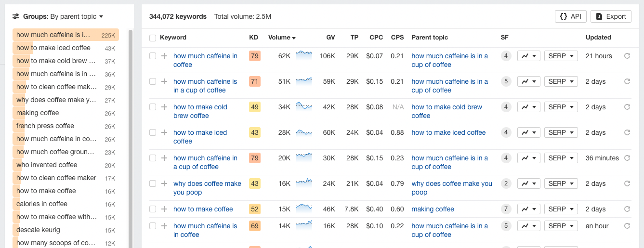
Task: Open SERP dropdown for 'how much caffeine in coffee'
Action: pyautogui.click(x=561, y=56)
